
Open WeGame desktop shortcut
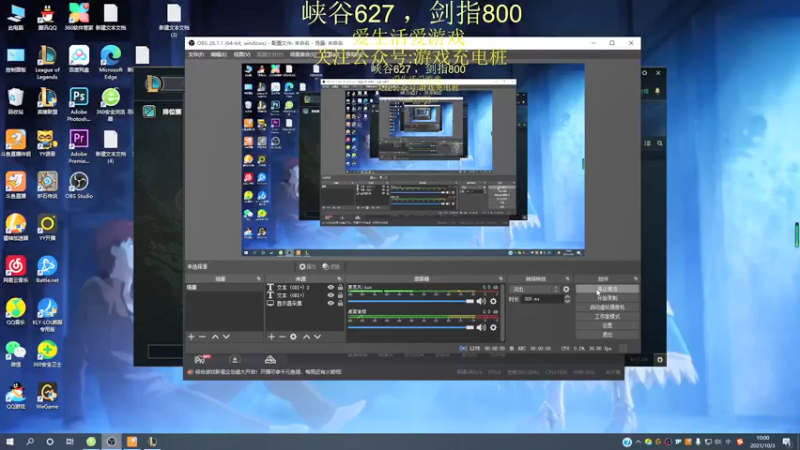coord(47,396)
